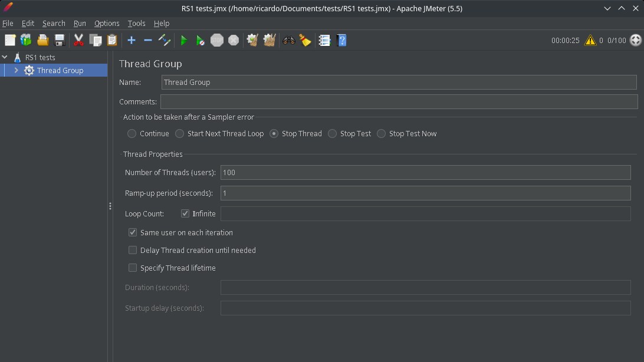644x362 pixels.
Task: Collapse all nodes with minus icon
Action: pyautogui.click(x=148, y=40)
